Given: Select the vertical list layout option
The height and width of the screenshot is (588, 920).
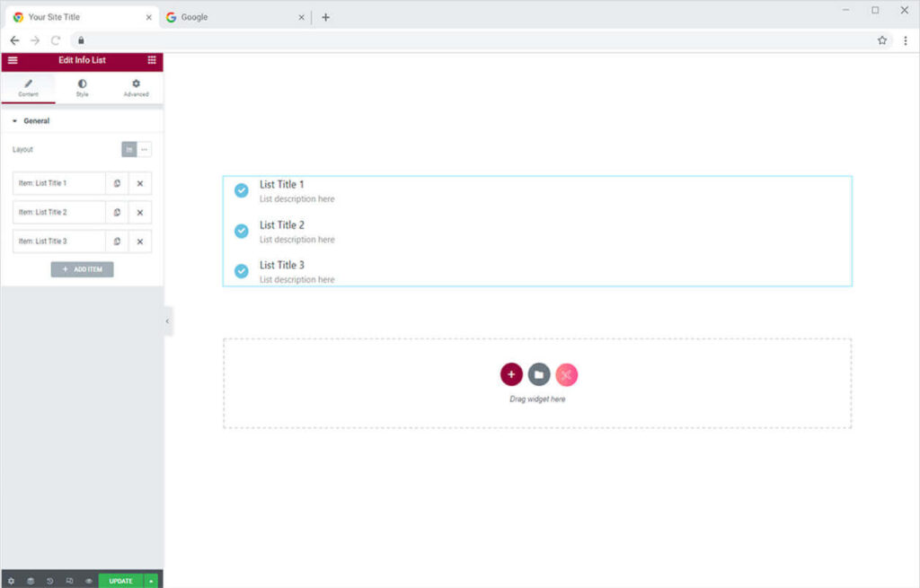Looking at the screenshot, I should pos(129,150).
